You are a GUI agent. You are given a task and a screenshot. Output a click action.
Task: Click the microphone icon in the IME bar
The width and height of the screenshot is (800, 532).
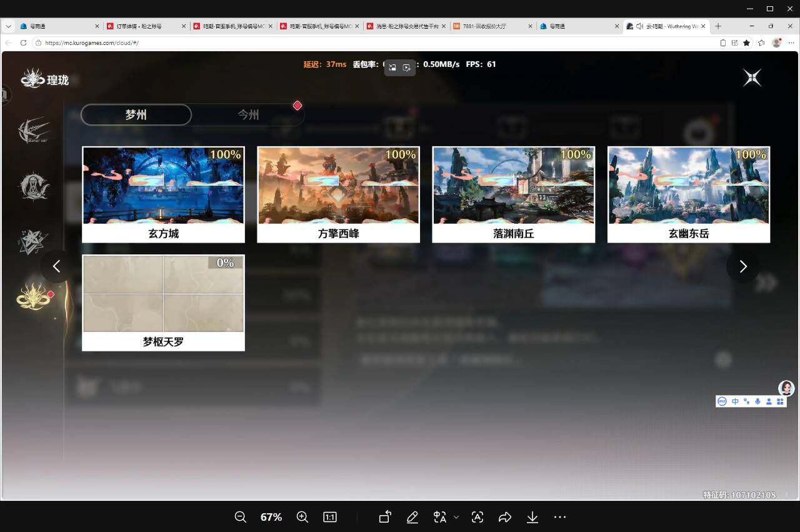click(757, 401)
